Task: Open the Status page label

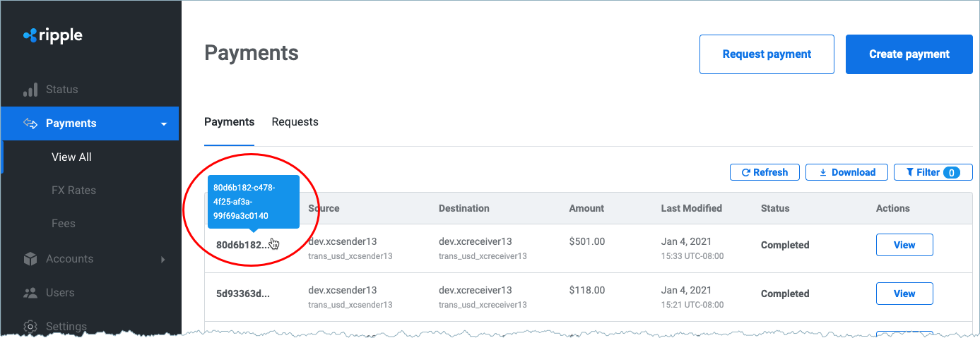Action: pyautogui.click(x=61, y=90)
